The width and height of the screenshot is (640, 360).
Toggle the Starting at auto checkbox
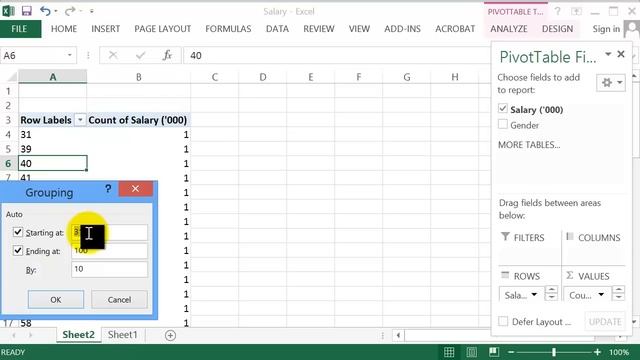(18, 232)
